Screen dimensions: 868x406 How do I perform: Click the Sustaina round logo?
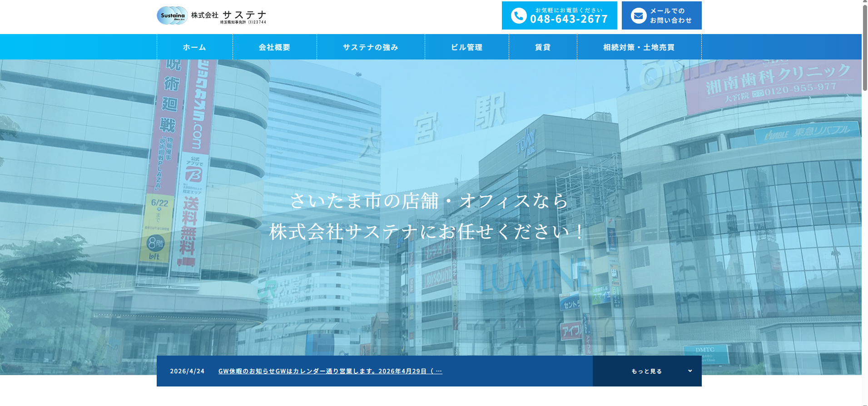tap(172, 15)
